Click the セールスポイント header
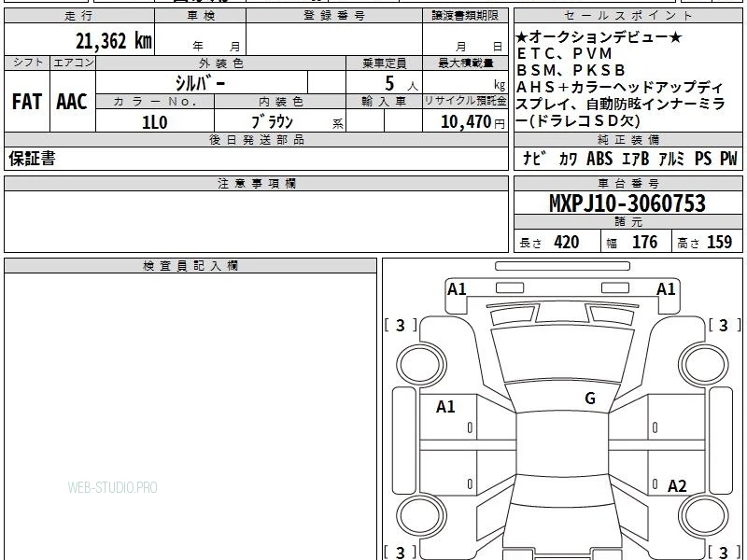 click(627, 16)
